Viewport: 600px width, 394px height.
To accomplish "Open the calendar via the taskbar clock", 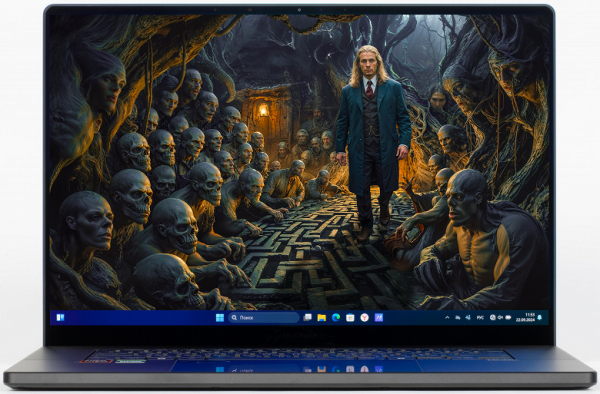I will [526, 317].
